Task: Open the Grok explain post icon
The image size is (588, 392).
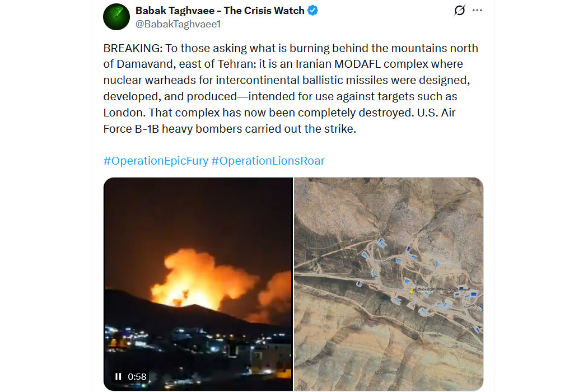Action: (459, 10)
